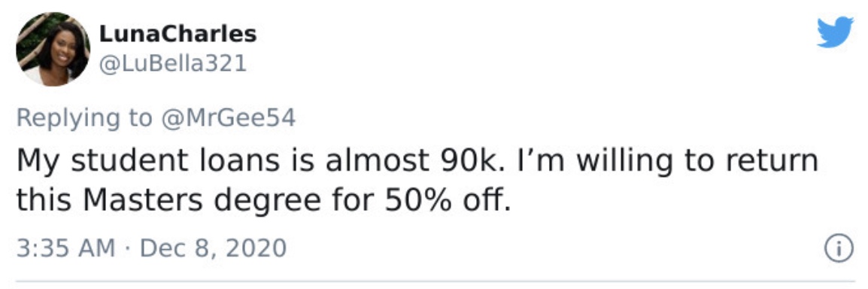Open the 3:35 AM timestamp link
The width and height of the screenshot is (868, 289).
66,248
